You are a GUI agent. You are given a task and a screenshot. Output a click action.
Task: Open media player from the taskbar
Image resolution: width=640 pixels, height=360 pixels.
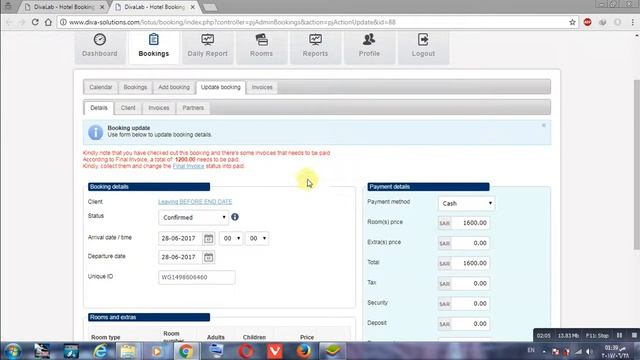coord(157,351)
